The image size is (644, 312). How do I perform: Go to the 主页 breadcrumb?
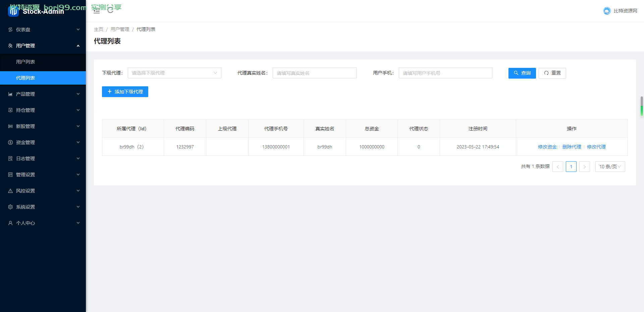point(99,29)
